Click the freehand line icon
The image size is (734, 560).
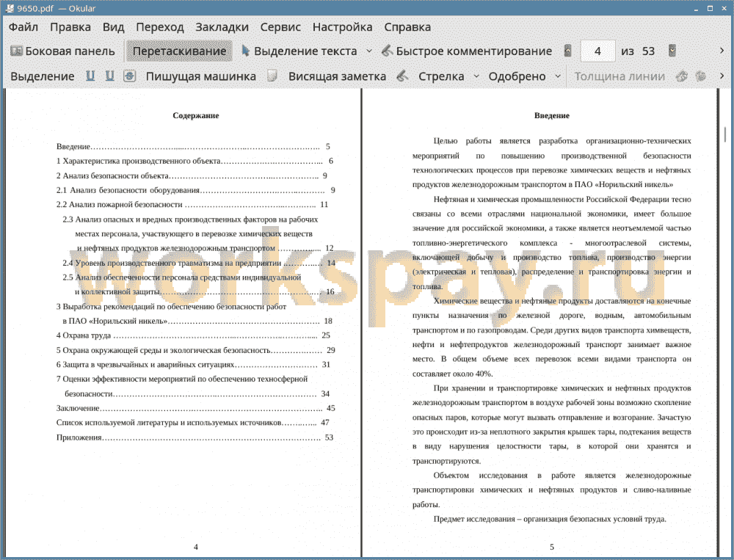pyautogui.click(x=402, y=76)
